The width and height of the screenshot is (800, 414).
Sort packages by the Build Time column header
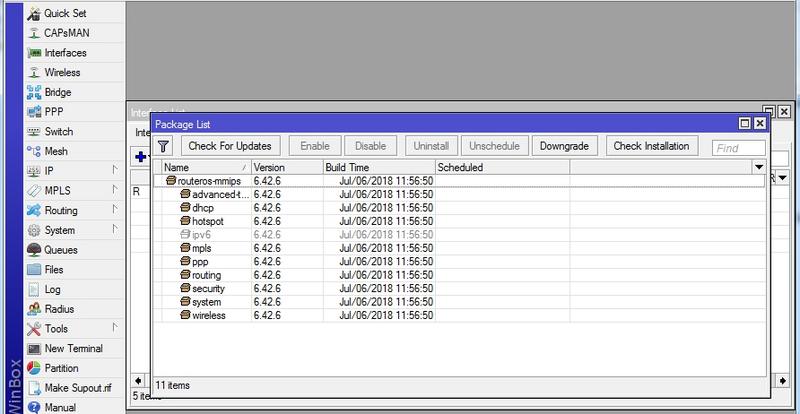379,167
